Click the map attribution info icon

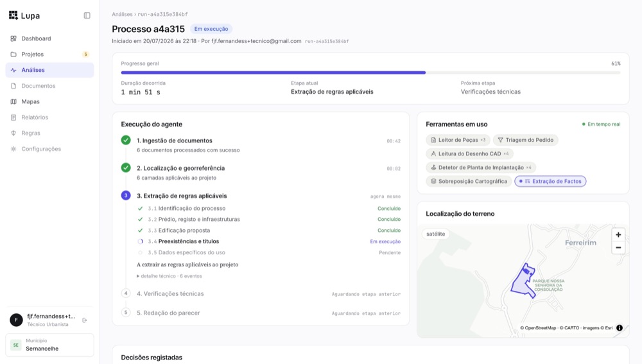pyautogui.click(x=620, y=327)
